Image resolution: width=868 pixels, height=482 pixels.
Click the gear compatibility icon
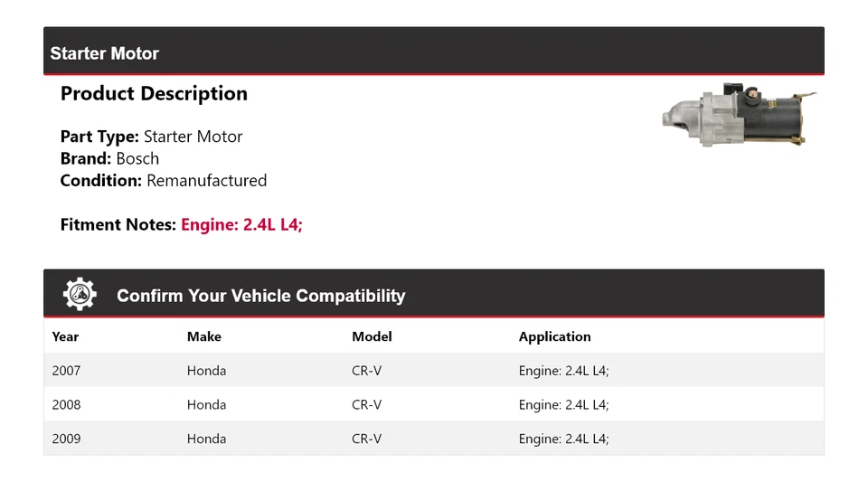tap(80, 295)
